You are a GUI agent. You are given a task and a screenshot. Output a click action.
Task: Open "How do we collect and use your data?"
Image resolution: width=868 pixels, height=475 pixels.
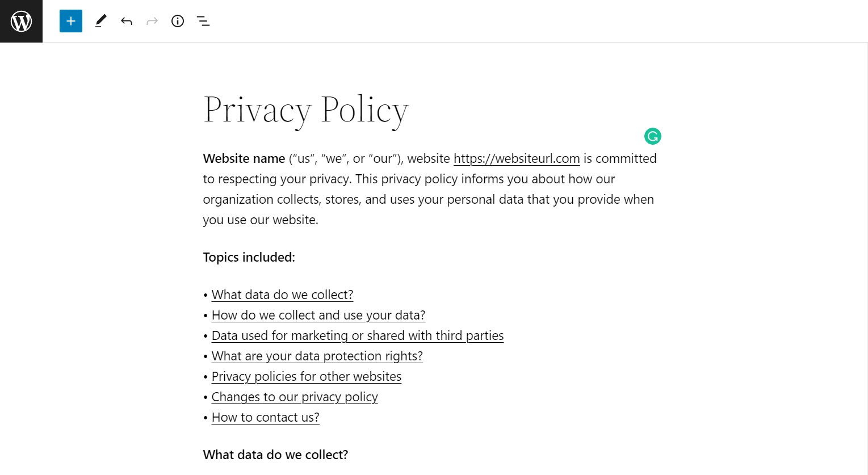click(x=318, y=315)
